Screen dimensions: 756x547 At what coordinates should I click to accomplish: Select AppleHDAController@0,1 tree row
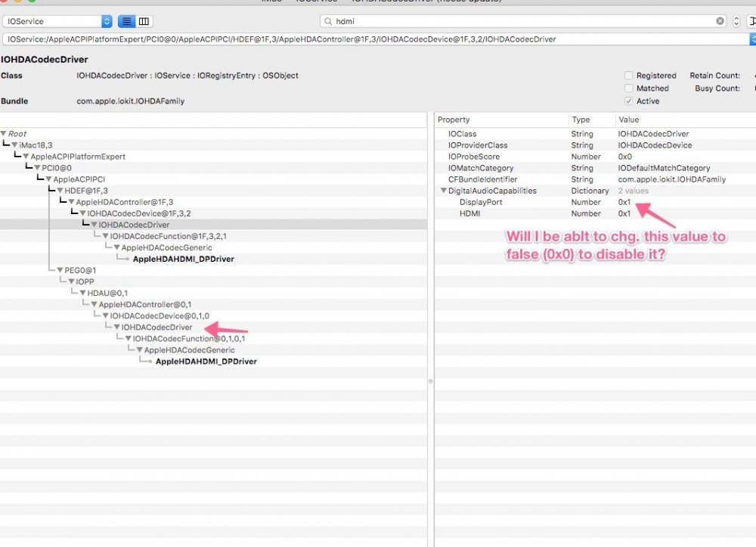click(x=145, y=304)
